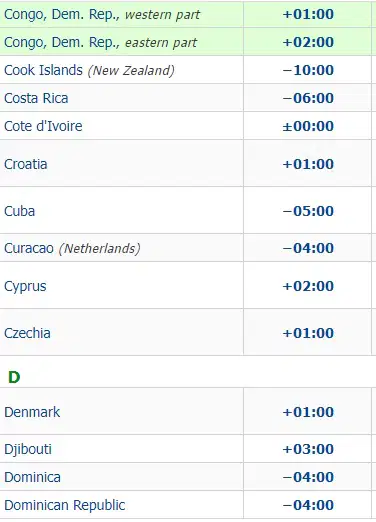376x522 pixels.
Task: Open the Croatia time zone entry
Action: click(x=26, y=164)
